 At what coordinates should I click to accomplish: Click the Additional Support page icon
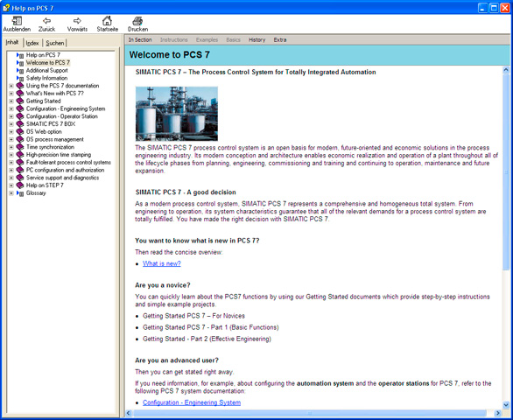coord(20,70)
